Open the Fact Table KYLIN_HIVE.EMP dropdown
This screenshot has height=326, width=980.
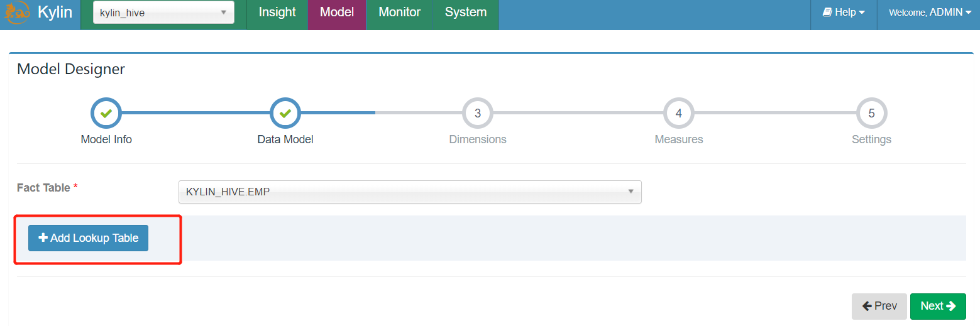tap(410, 192)
